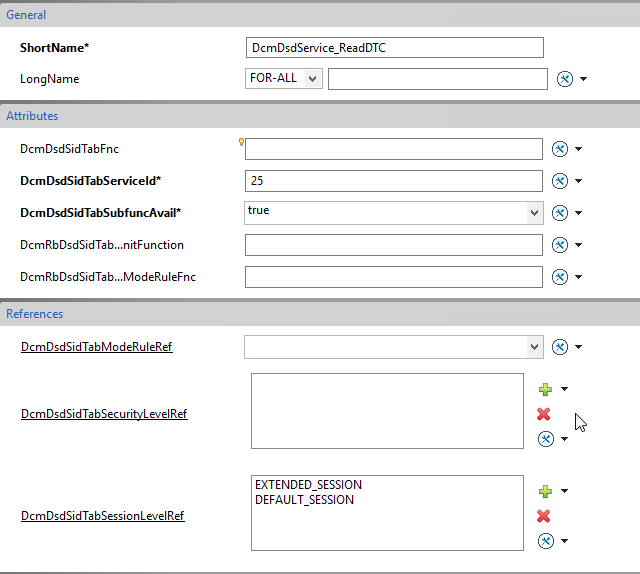
Task: Click tool icon beside DcmDsdSidTabModeRuleRef
Action: (x=560, y=347)
